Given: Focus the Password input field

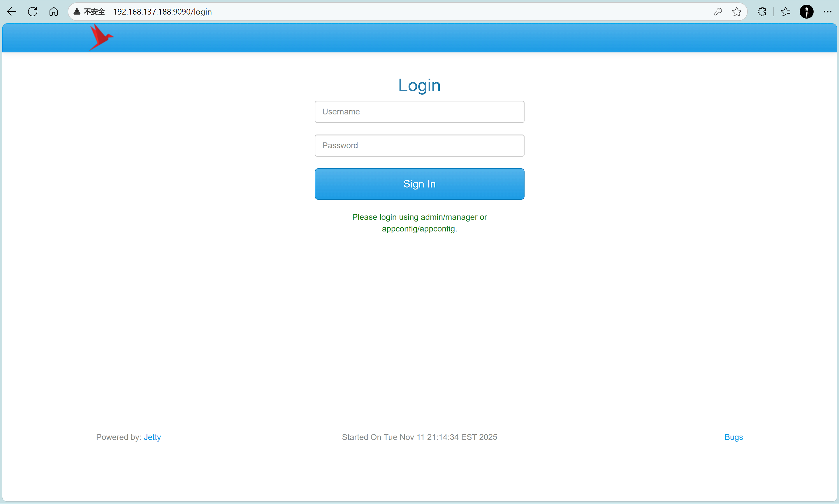Looking at the screenshot, I should [x=419, y=146].
